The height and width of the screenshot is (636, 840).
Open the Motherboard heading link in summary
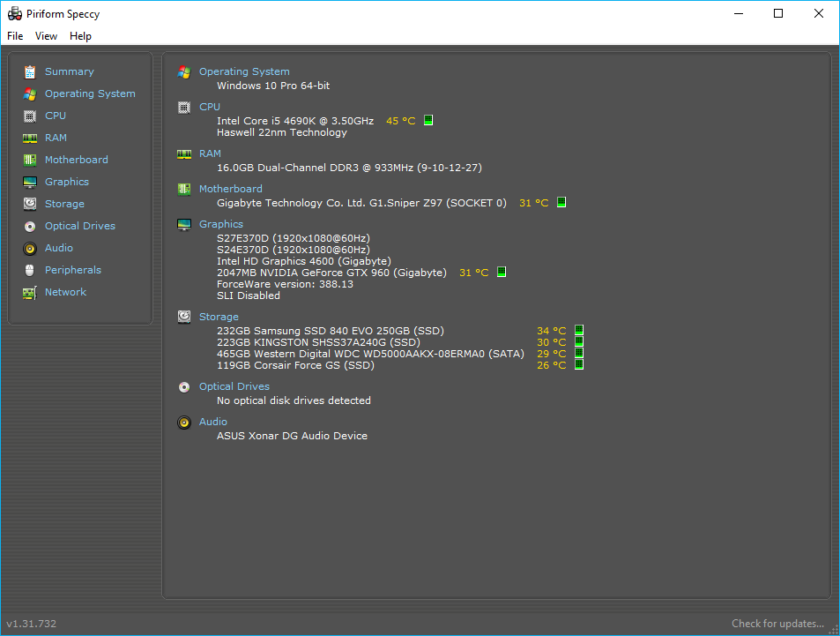(231, 189)
